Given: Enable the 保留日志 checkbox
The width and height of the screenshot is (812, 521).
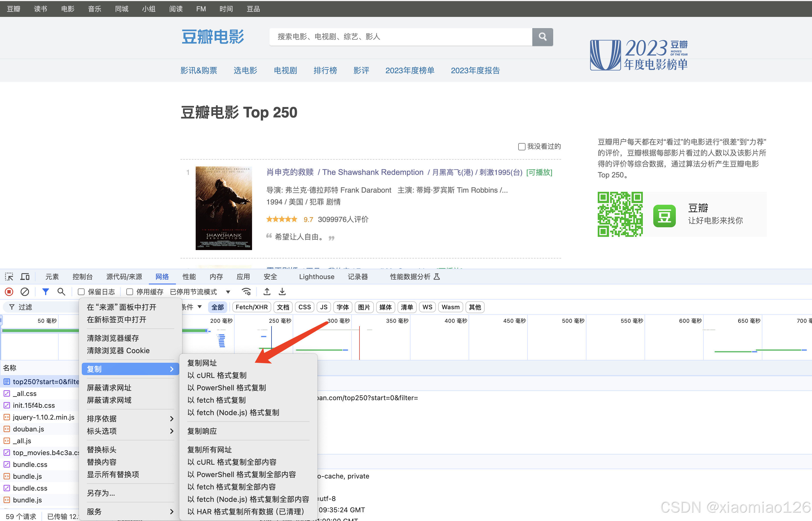Looking at the screenshot, I should click(81, 292).
